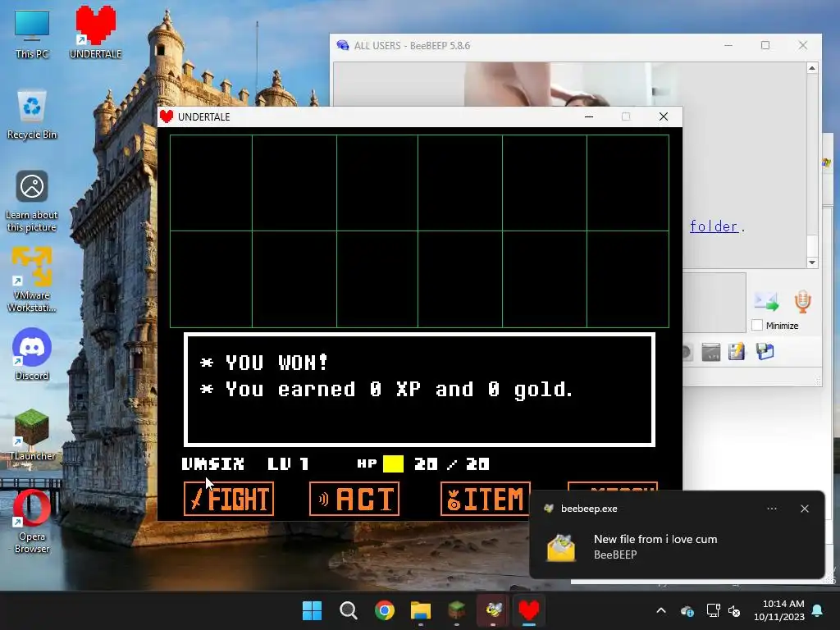
Task: Switch to Undertale heart taskbar icon
Action: [x=529, y=610]
